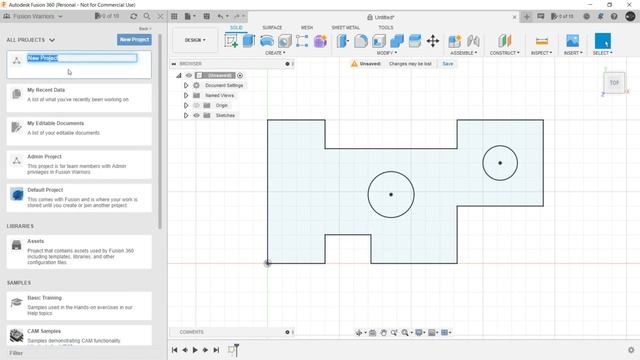
Task: Switch to the SHEET METAL tab
Action: click(345, 28)
